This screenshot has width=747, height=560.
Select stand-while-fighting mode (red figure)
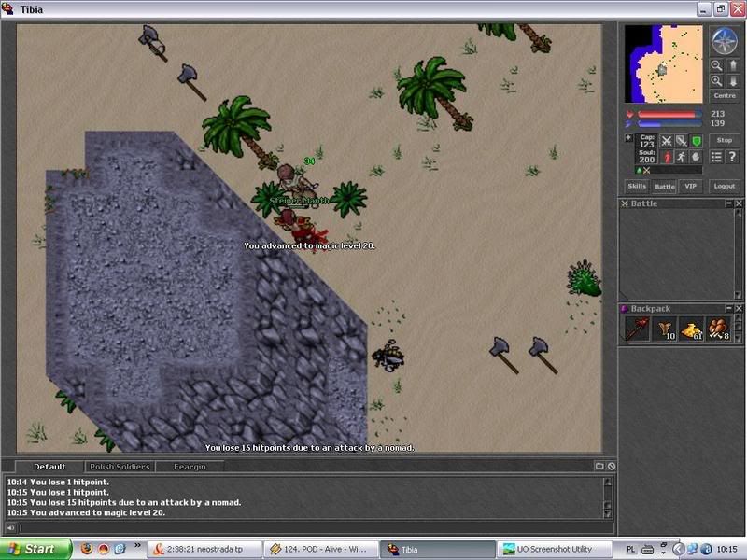(x=667, y=157)
